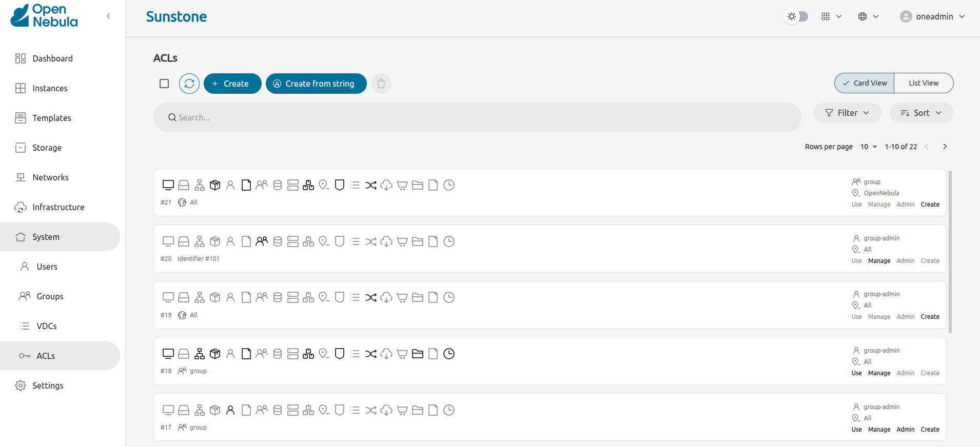
Task: Switch to List View
Action: pyautogui.click(x=924, y=83)
